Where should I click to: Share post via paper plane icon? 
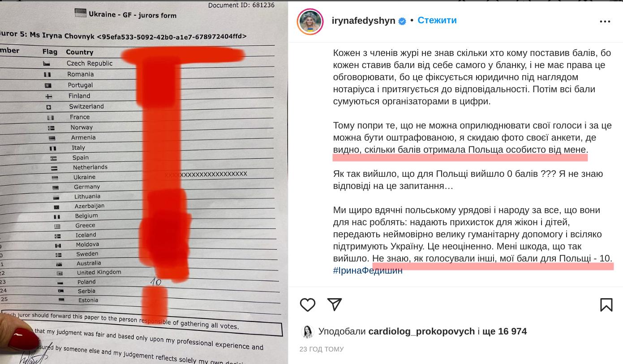click(335, 304)
